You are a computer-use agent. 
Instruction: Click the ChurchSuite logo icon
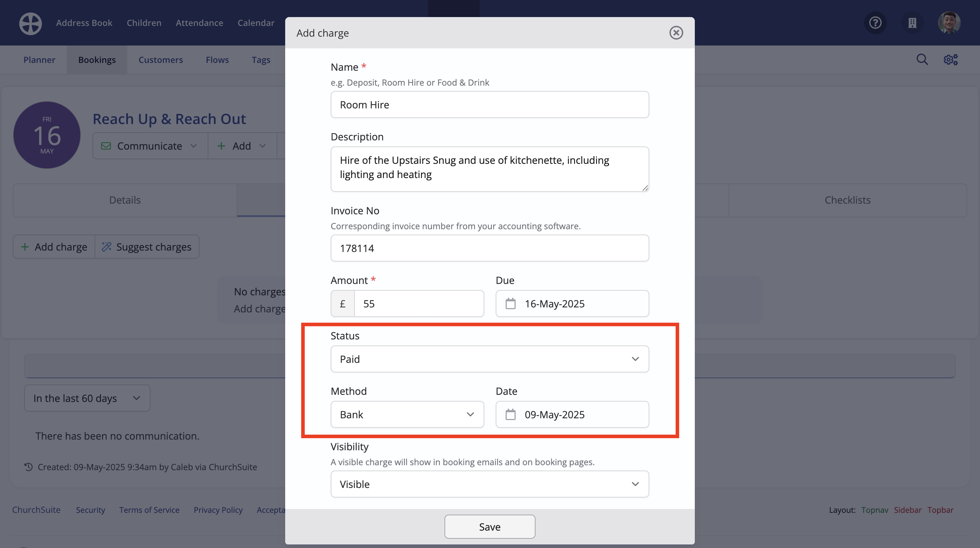coord(31,23)
